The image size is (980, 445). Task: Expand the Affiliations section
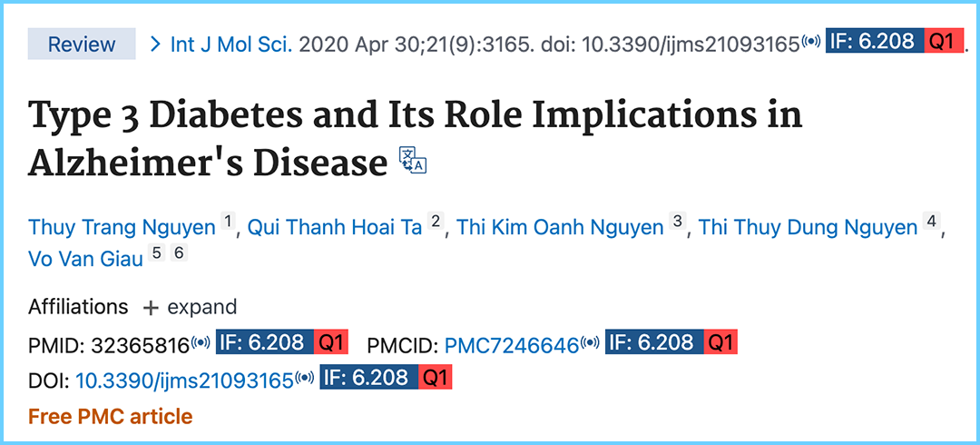point(190,307)
